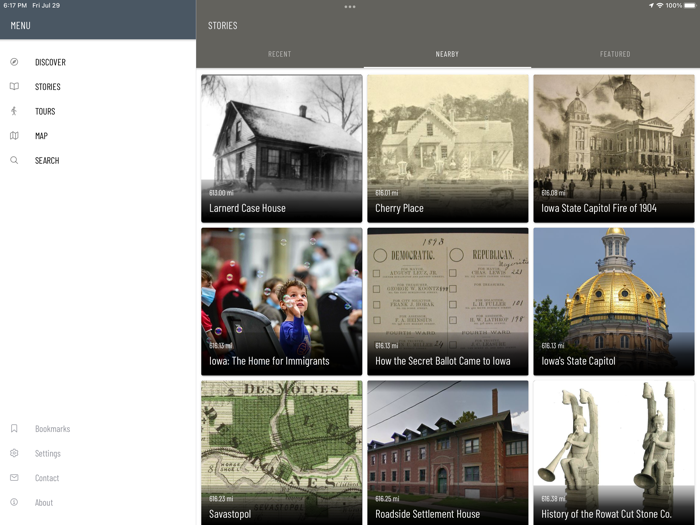Click the Bookmarks ribbon icon
The width and height of the screenshot is (700, 525).
pos(14,429)
